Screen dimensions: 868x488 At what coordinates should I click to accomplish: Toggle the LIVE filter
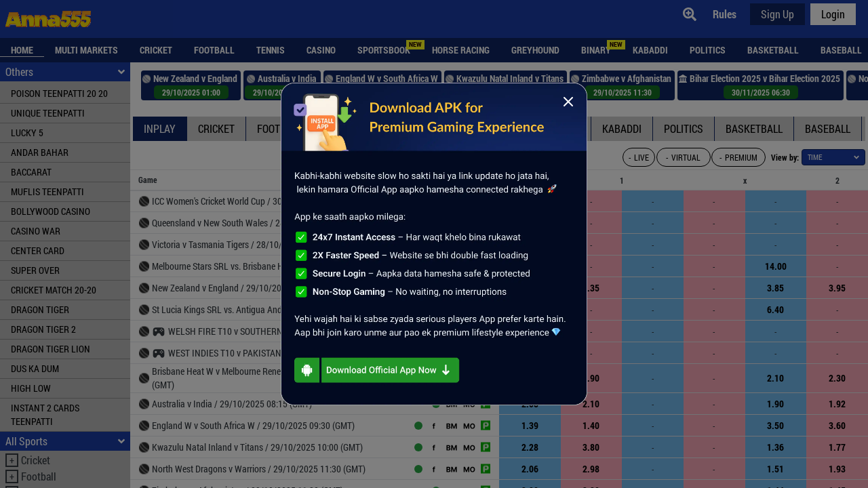[639, 157]
